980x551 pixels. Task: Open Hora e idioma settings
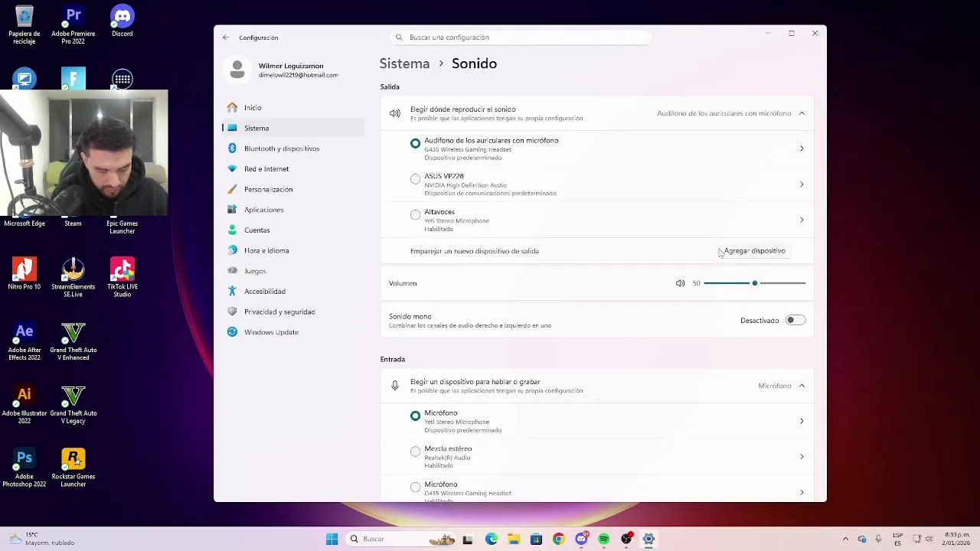[x=293, y=250]
